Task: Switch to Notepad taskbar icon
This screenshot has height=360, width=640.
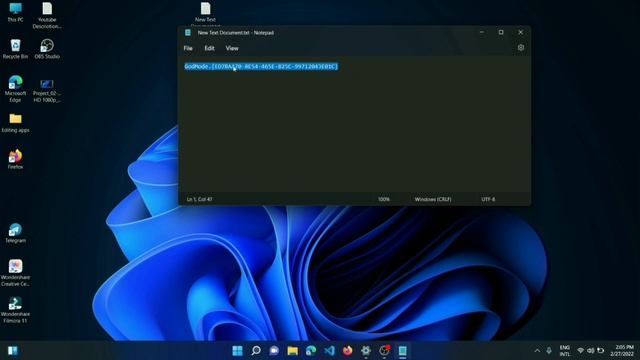Action: [x=402, y=351]
